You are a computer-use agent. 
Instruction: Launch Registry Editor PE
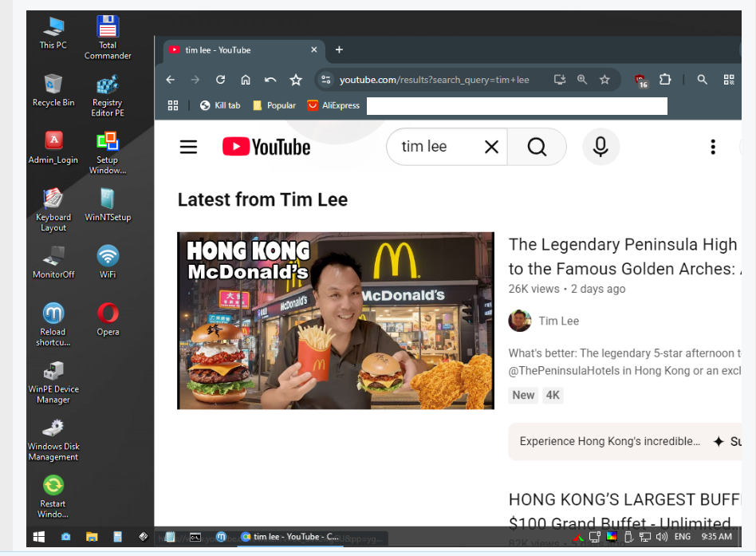point(108,96)
